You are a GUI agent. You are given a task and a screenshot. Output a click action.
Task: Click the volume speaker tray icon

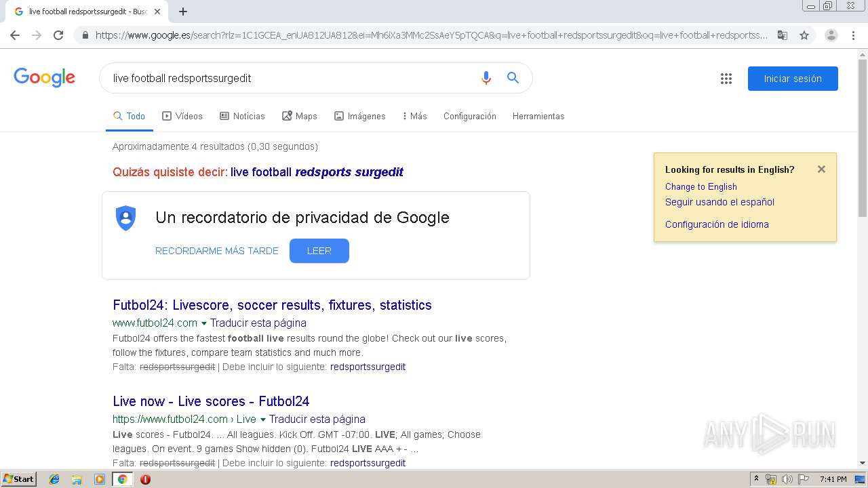point(787,479)
